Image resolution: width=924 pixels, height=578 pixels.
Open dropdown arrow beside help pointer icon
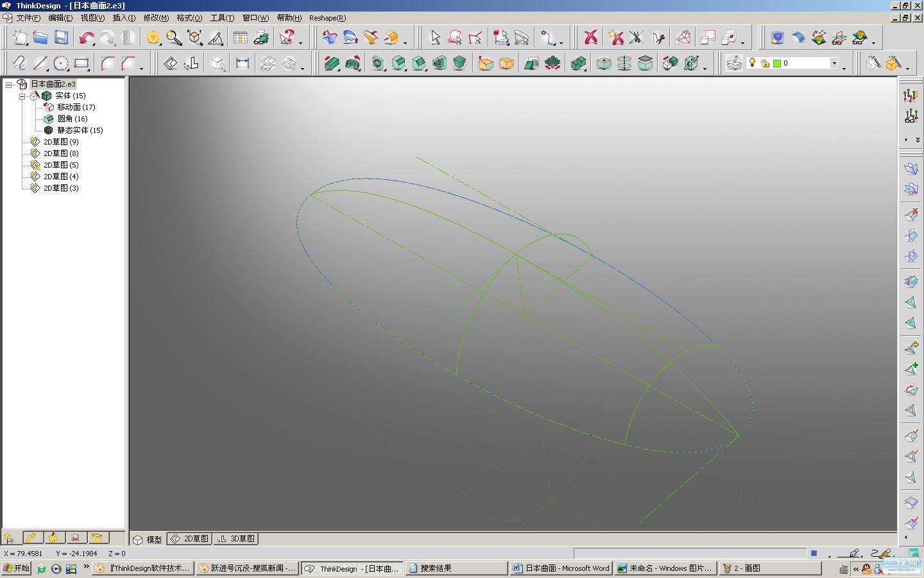[x=300, y=42]
